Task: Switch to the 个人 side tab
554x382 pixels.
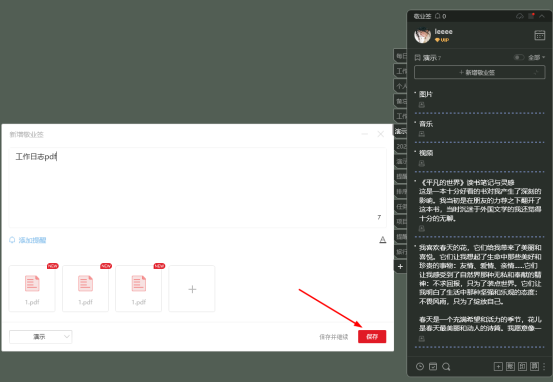Action: pyautogui.click(x=401, y=86)
